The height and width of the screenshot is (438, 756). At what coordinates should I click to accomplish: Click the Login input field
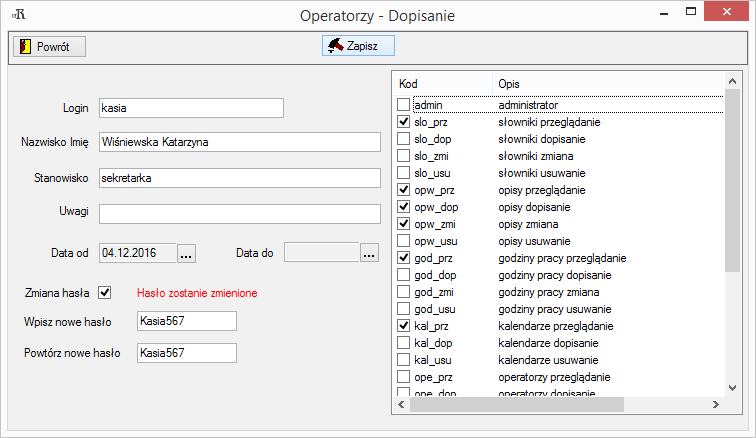point(191,108)
